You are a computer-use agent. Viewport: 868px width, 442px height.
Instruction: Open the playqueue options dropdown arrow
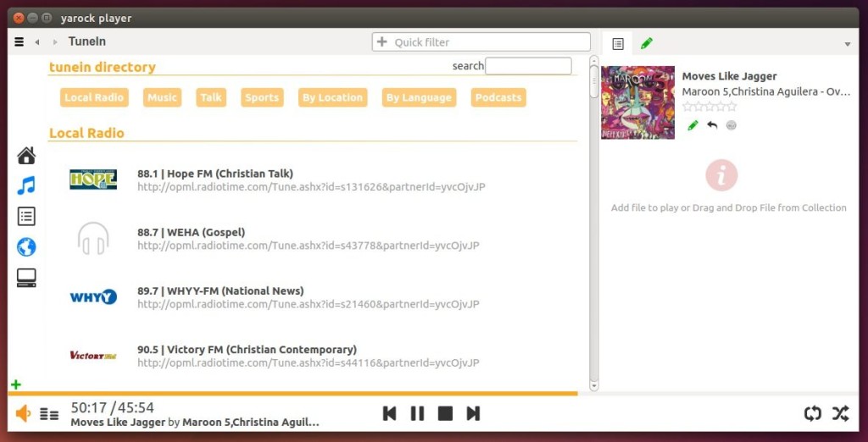coord(847,44)
